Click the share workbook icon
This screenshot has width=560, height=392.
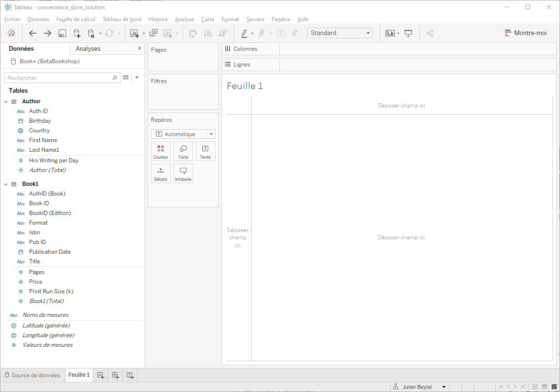pos(430,33)
